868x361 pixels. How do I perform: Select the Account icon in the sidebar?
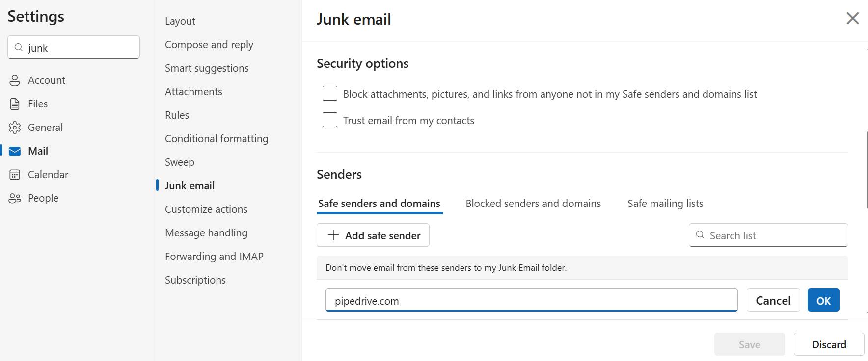point(15,80)
